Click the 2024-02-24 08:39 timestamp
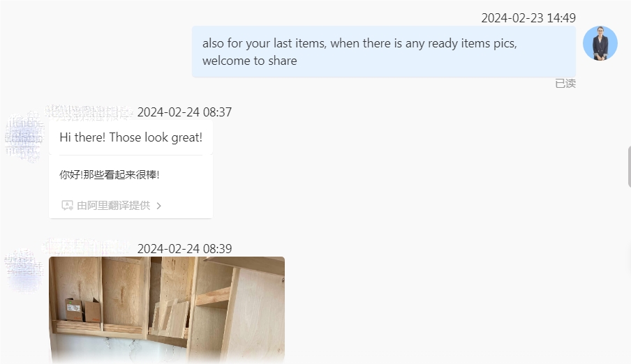This screenshot has height=364, width=631. [184, 249]
